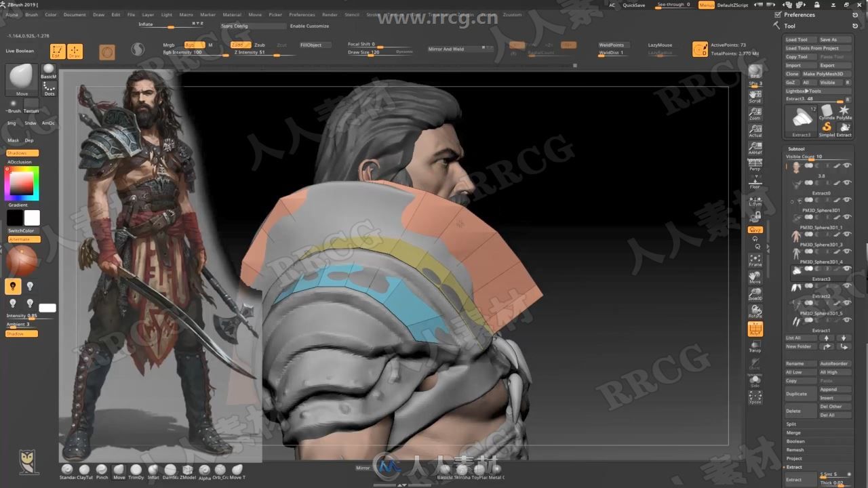The height and width of the screenshot is (488, 868).
Task: Click the Move view icon in right shelf
Action: [x=755, y=277]
